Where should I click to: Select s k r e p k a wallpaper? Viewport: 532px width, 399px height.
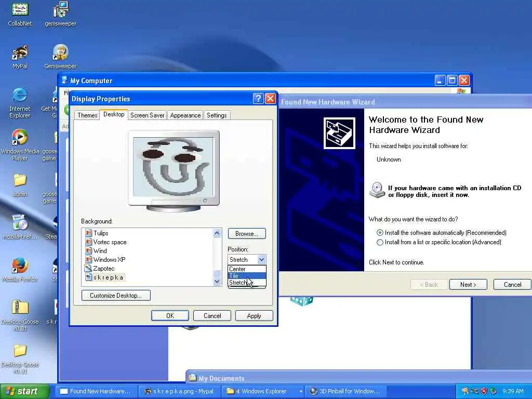coord(108,277)
